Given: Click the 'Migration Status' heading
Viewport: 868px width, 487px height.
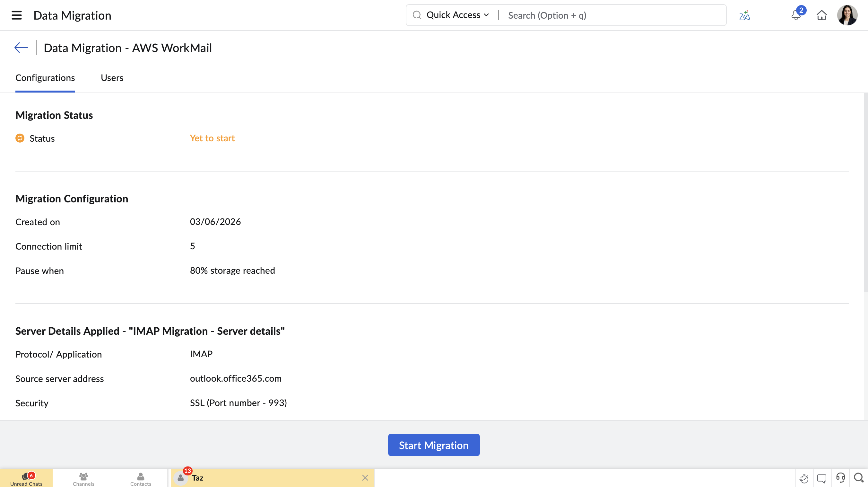Looking at the screenshot, I should pyautogui.click(x=54, y=115).
